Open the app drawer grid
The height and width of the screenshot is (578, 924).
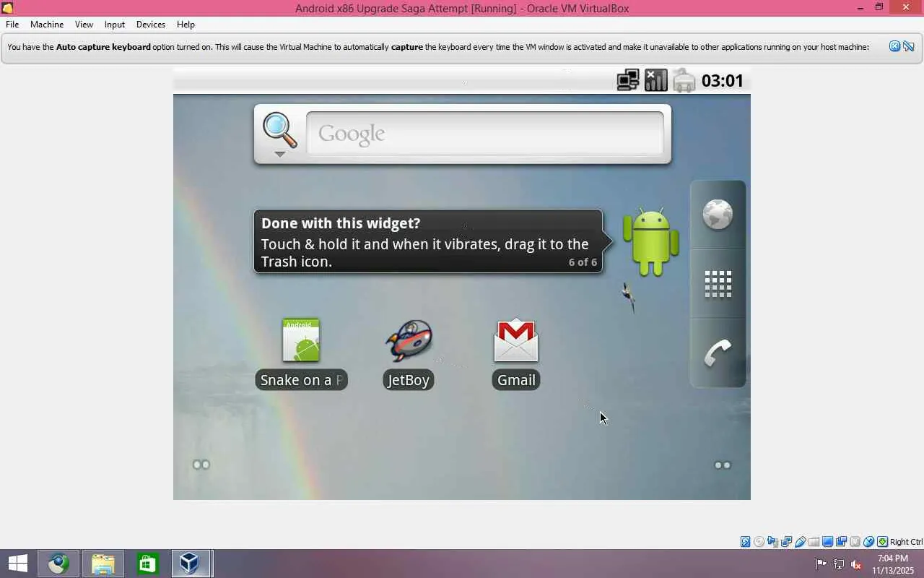tap(718, 284)
